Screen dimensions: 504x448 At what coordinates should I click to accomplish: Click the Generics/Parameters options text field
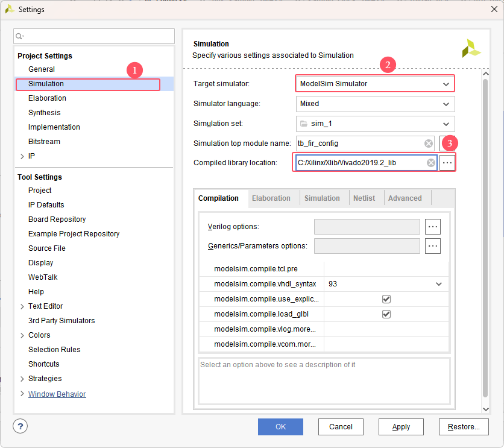click(367, 246)
